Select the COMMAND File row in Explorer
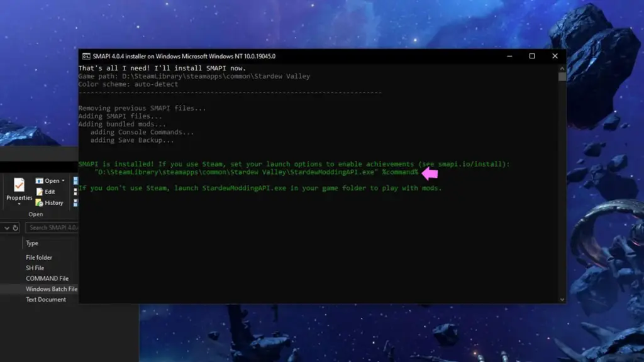The image size is (644, 362). [47, 278]
